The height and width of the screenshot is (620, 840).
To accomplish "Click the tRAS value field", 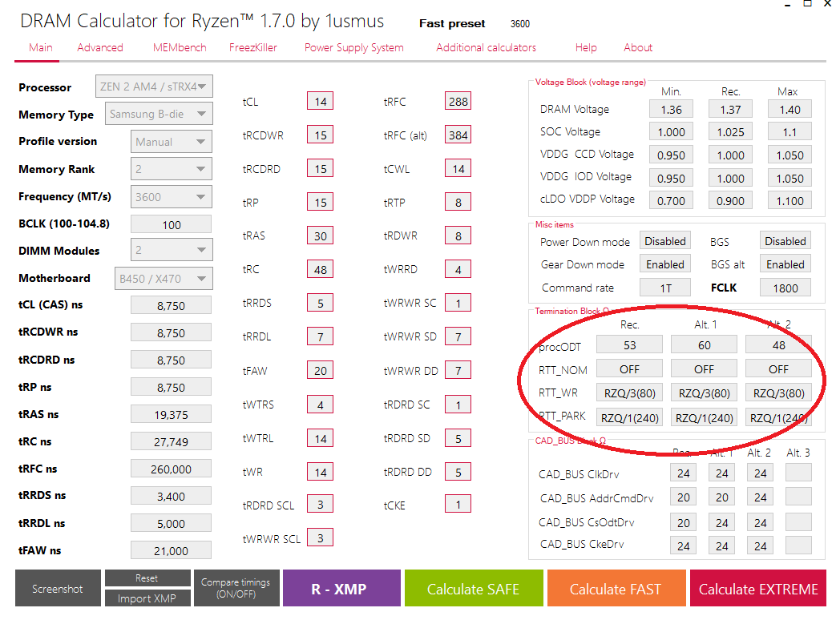I will coord(321,236).
